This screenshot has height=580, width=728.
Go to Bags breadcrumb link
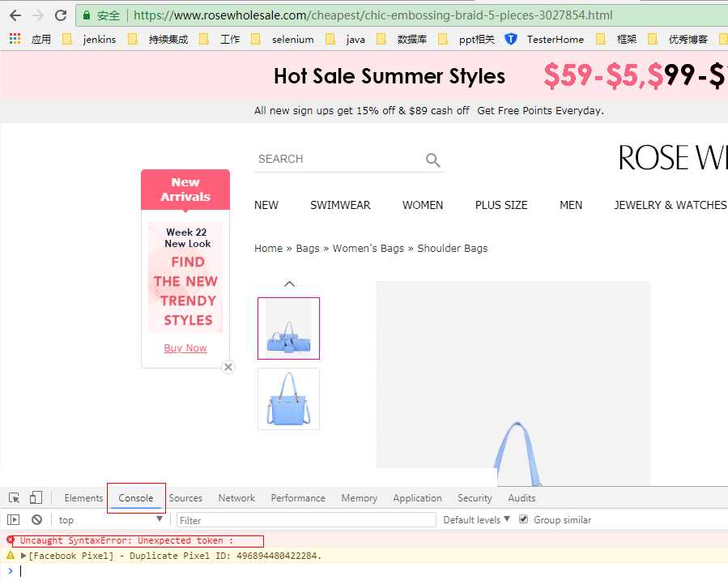click(308, 249)
